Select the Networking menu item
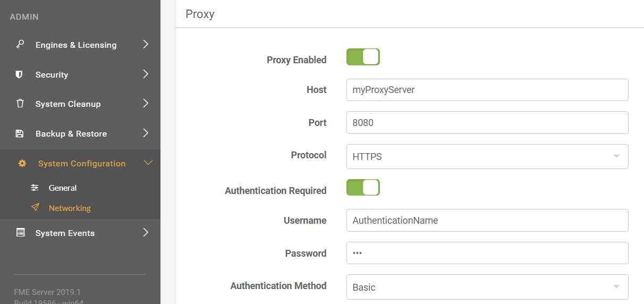Image resolution: width=644 pixels, height=304 pixels. pos(70,208)
